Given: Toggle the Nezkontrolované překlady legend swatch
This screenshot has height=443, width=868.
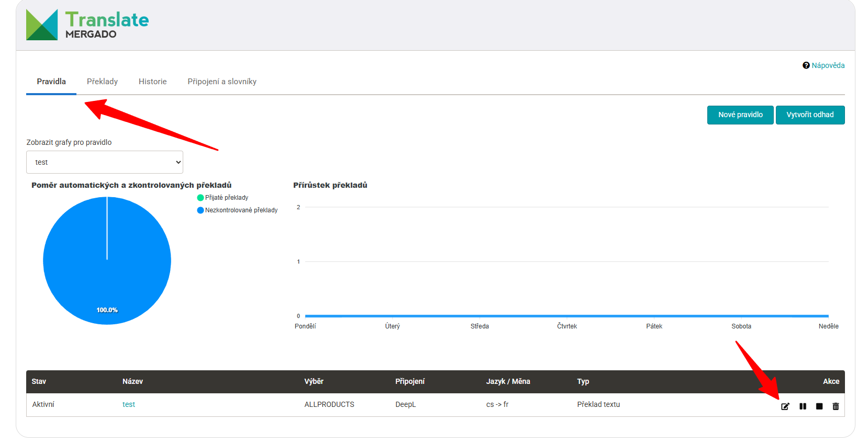Looking at the screenshot, I should tap(200, 210).
